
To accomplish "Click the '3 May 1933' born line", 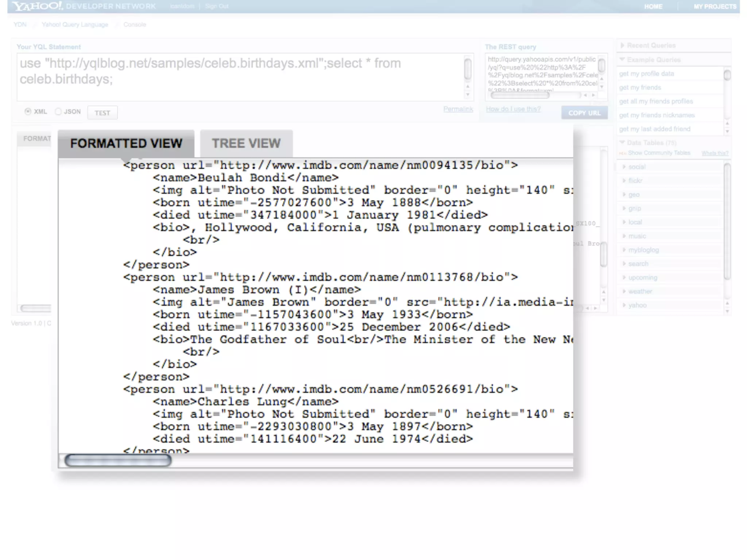I will click(313, 315).
